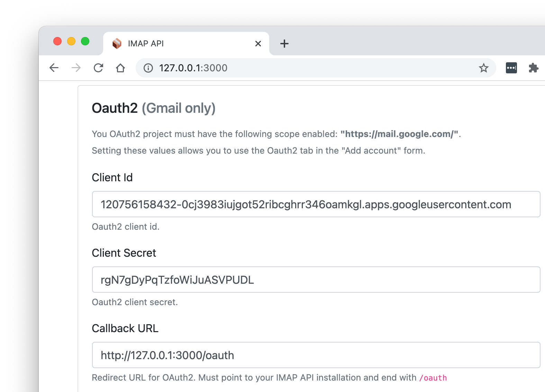Screen dimensions: 545x392
Task: Click the "Setting these values allows" description line
Action: 258,151
